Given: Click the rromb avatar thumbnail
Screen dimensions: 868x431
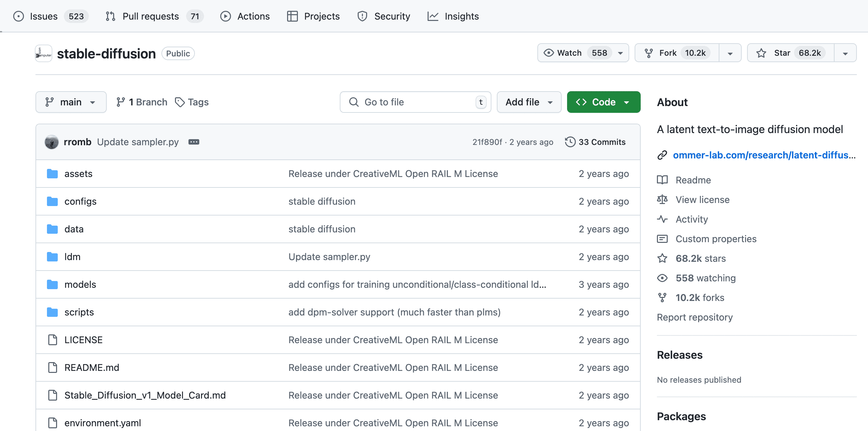Looking at the screenshot, I should pos(52,142).
